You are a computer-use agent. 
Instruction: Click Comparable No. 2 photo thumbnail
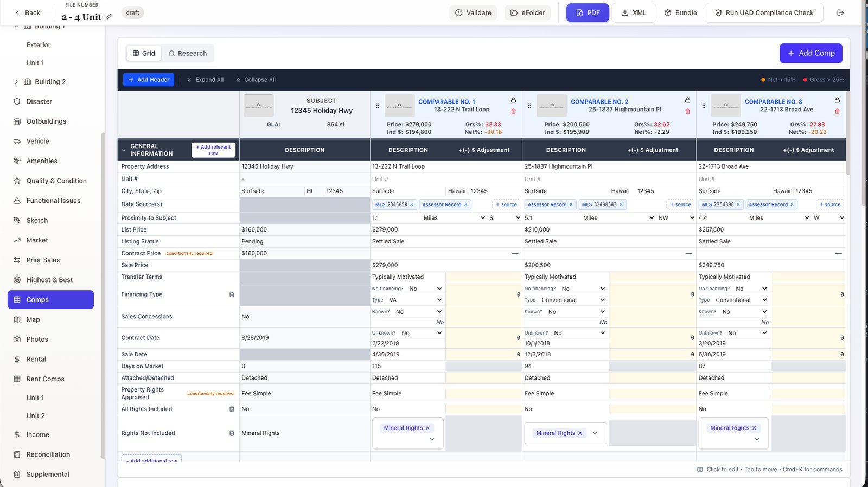pyautogui.click(x=551, y=106)
